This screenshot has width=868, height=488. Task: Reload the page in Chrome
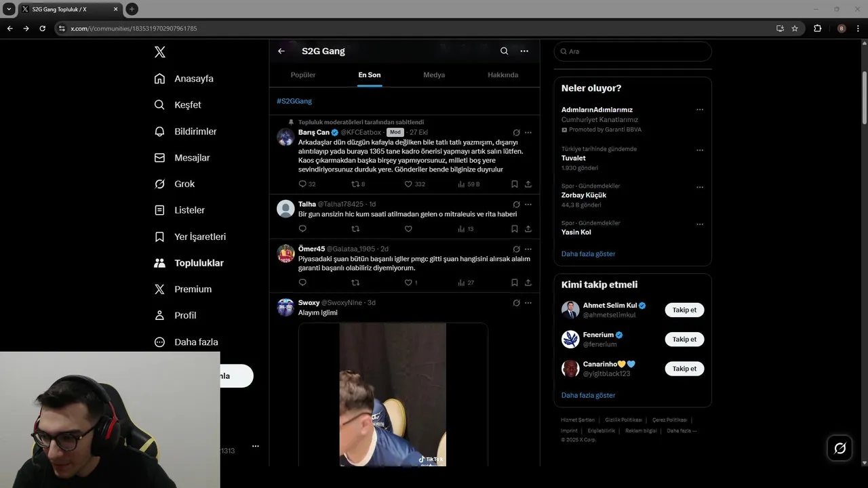[x=42, y=28]
